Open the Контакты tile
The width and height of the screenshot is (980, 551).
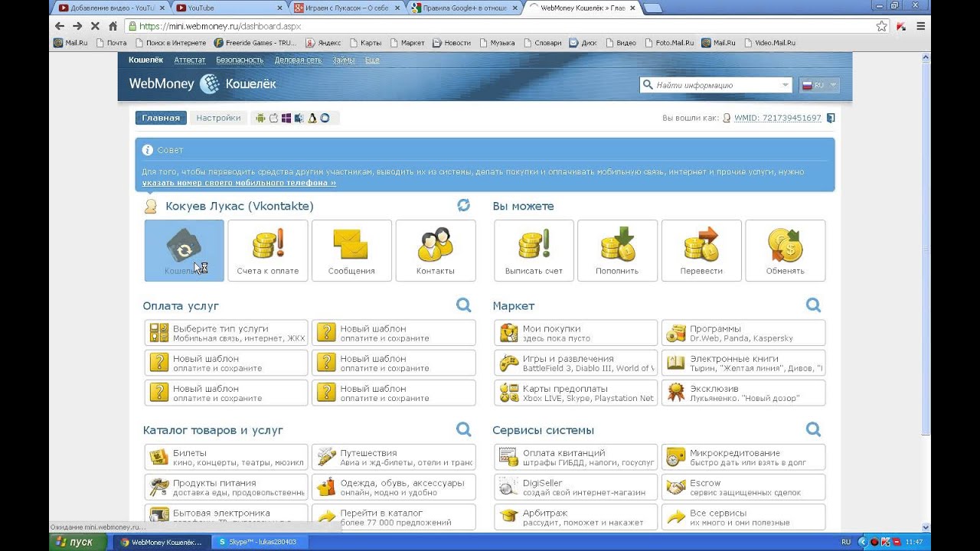pos(435,250)
